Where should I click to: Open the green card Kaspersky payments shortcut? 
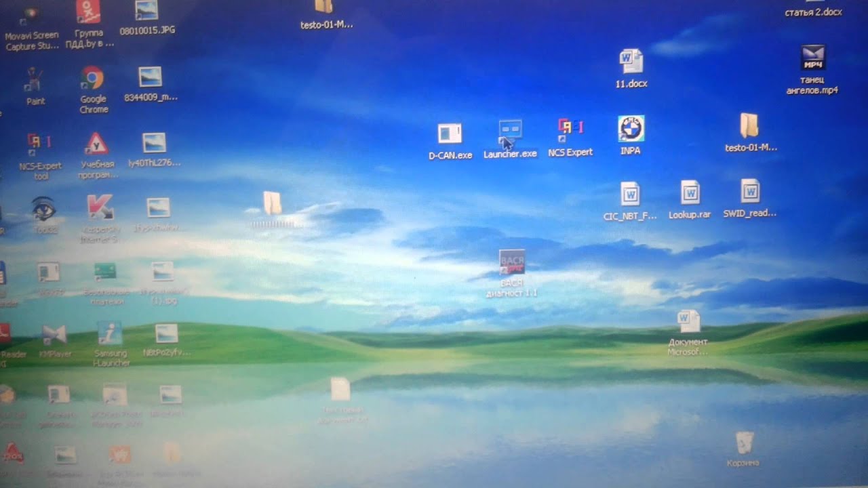104,272
